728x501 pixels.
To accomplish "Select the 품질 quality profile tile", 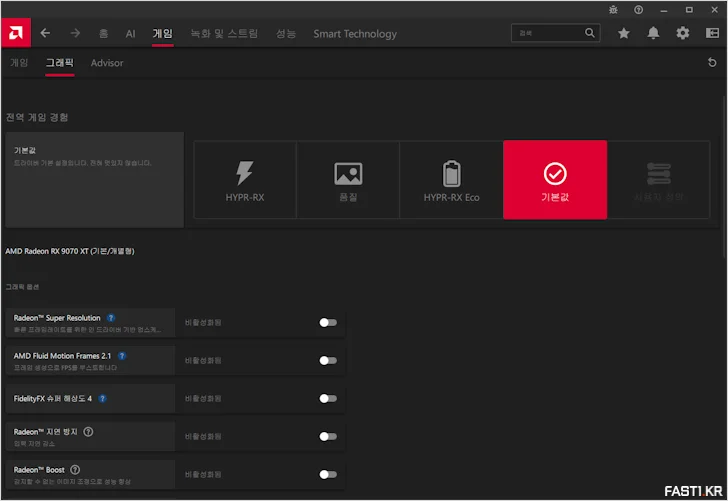I will coord(348,180).
